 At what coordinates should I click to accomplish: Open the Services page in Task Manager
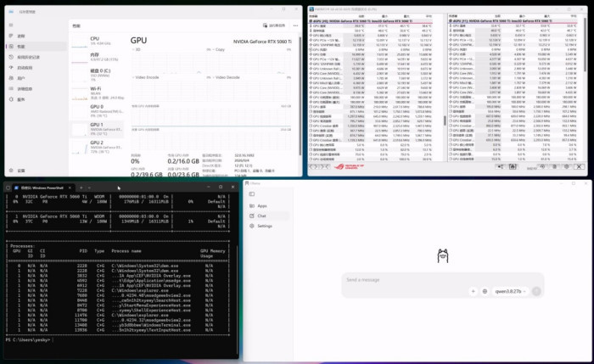(36, 99)
